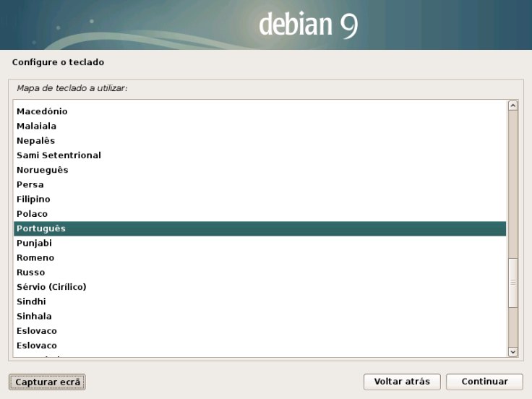Pick Sami Setentrional keyboard layout
The width and height of the screenshot is (532, 399).
coord(59,155)
